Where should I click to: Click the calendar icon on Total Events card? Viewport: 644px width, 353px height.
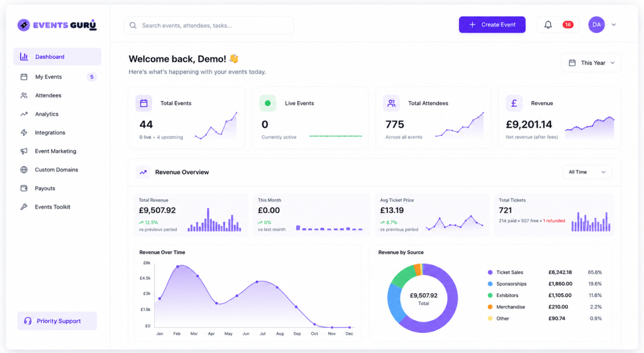(144, 103)
